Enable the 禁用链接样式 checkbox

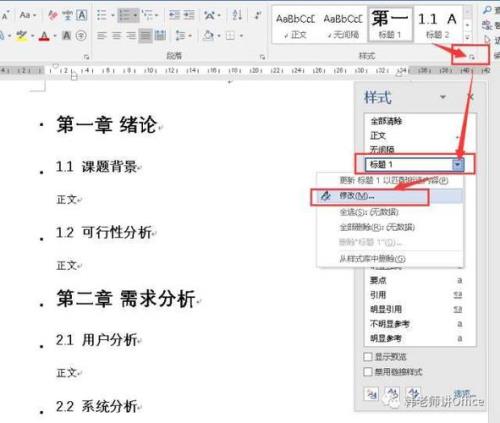(x=368, y=372)
